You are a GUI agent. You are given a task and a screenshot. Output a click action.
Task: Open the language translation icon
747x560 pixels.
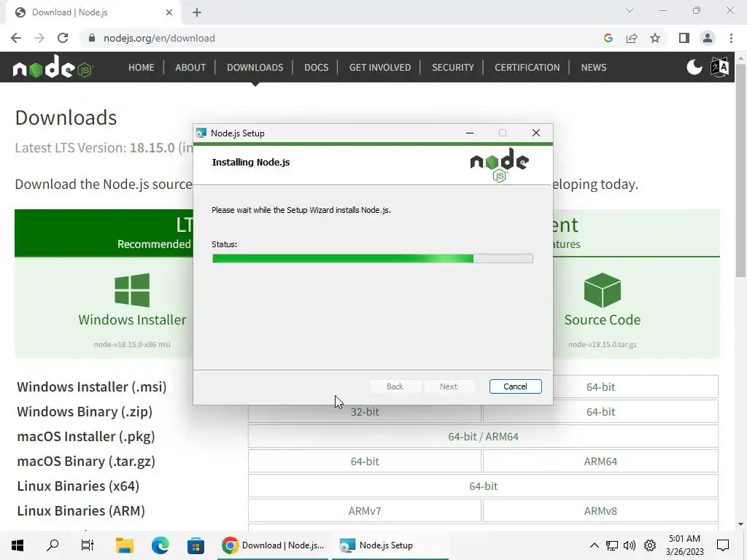point(719,67)
